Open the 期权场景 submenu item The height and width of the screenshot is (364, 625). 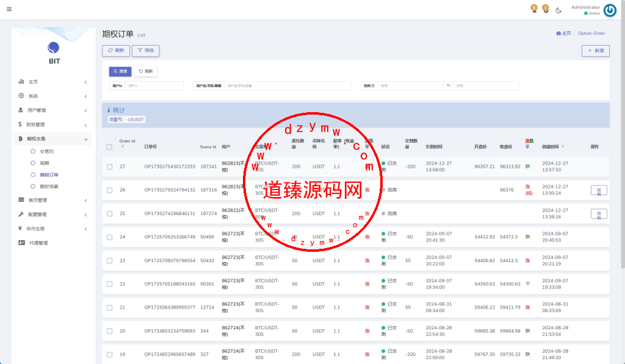pos(49,187)
